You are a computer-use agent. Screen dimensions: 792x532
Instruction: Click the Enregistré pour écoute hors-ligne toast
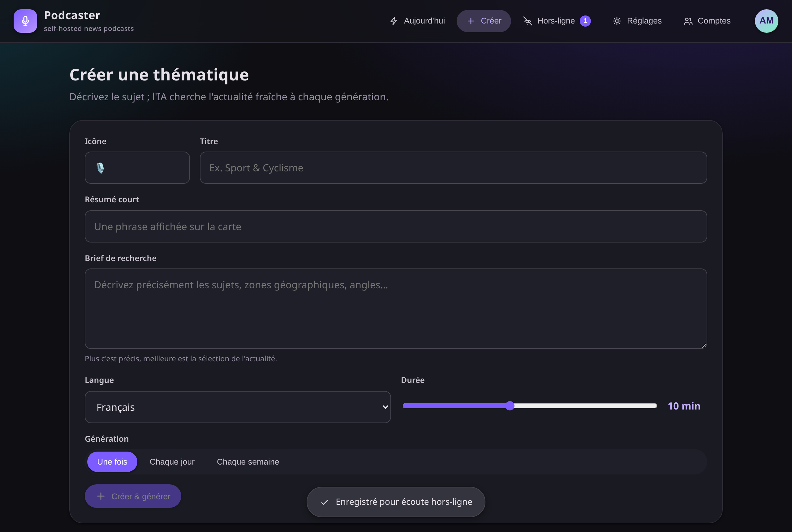pos(396,502)
